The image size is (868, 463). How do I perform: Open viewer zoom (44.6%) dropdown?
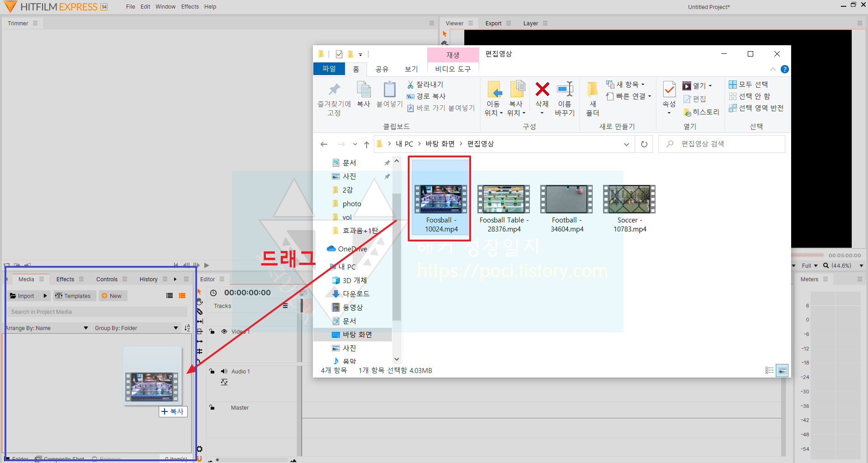pos(843,265)
